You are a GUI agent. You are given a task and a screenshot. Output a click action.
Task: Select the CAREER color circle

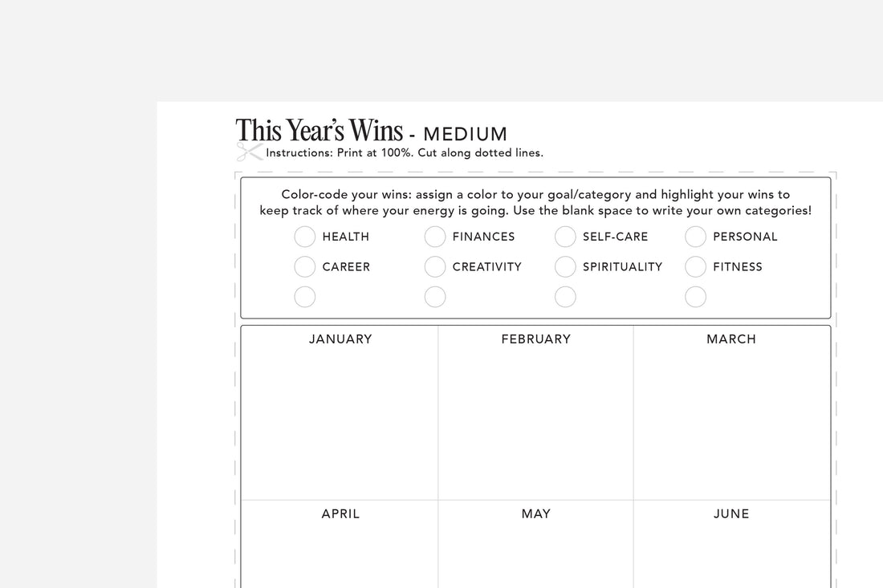pyautogui.click(x=305, y=267)
